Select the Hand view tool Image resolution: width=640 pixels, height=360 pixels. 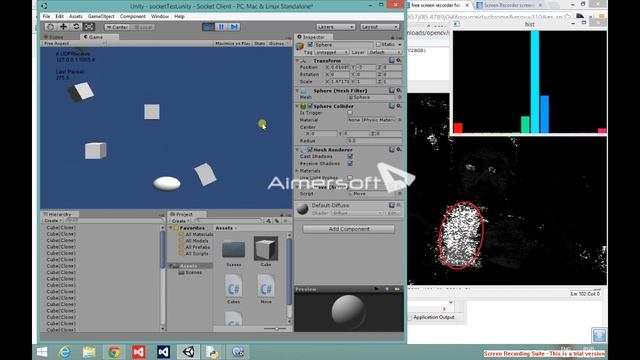pyautogui.click(x=50, y=27)
